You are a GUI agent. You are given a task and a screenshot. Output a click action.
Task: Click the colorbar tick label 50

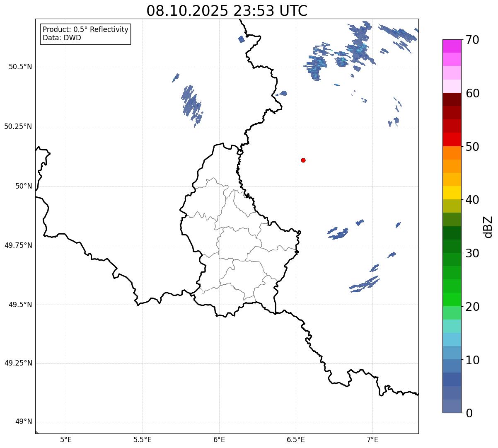pos(472,147)
